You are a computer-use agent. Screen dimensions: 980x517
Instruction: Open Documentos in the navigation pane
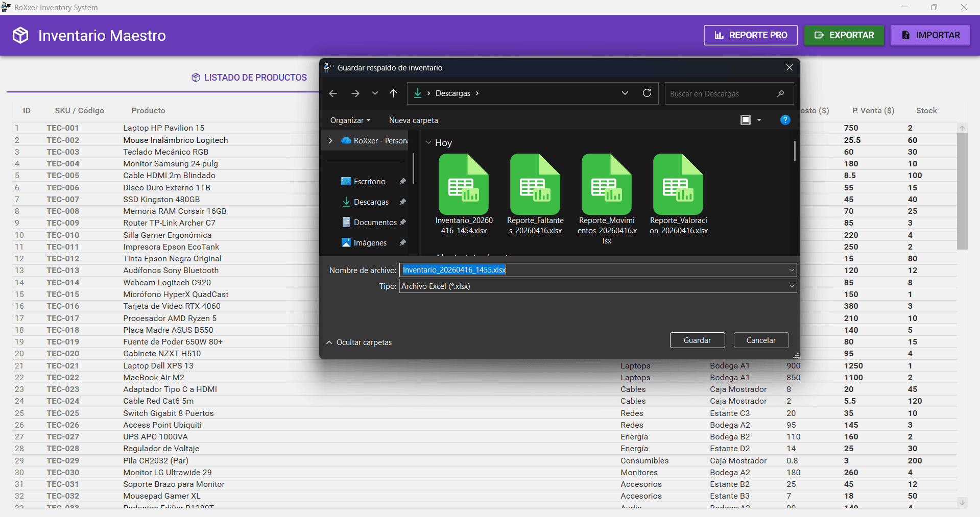click(369, 223)
